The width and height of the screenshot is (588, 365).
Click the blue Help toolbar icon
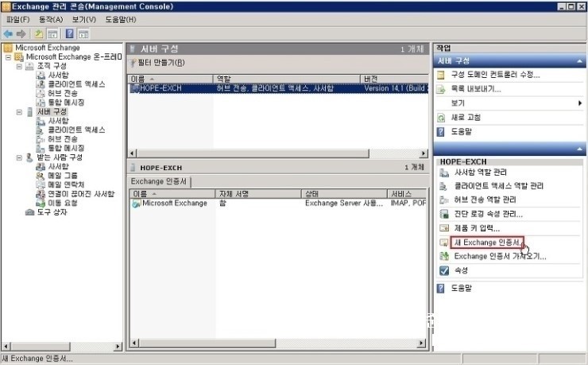coord(70,33)
